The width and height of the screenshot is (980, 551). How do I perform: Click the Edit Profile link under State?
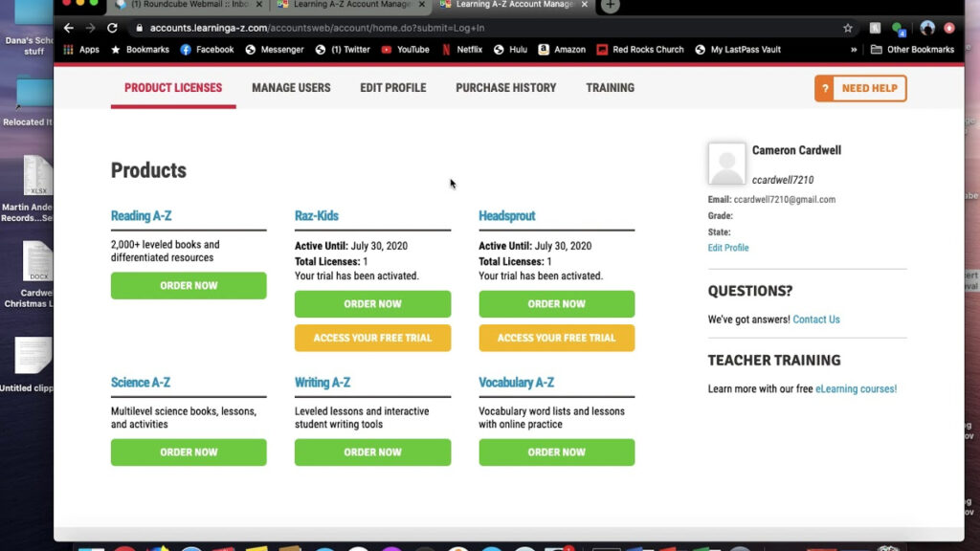coord(728,248)
